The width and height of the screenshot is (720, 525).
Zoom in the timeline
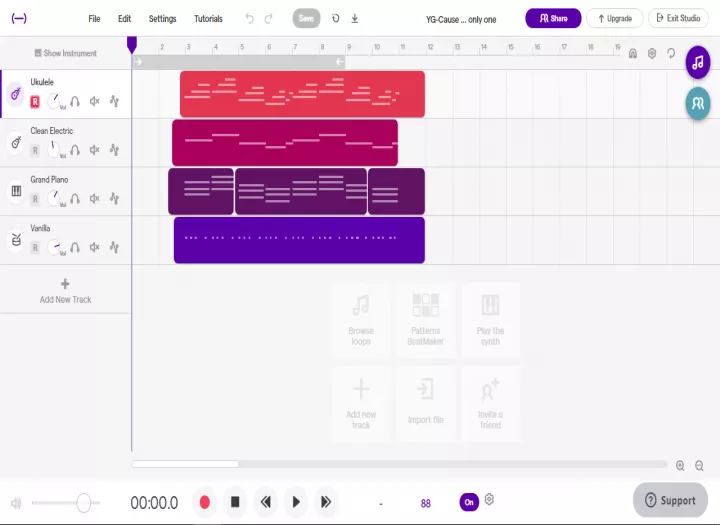[680, 466]
